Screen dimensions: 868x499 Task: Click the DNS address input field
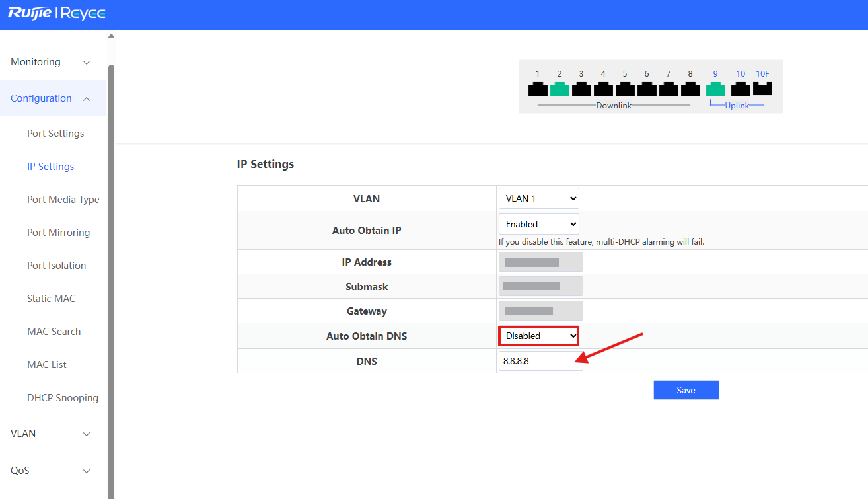538,361
